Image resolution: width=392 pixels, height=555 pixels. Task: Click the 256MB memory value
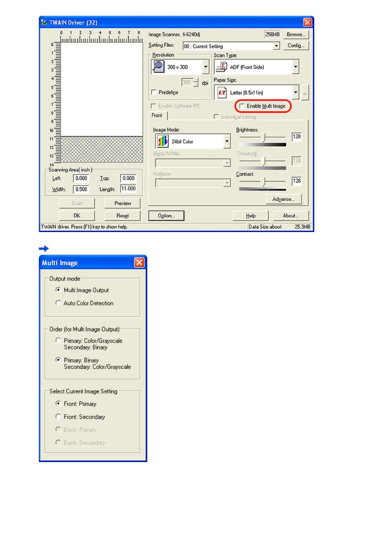pos(272,34)
